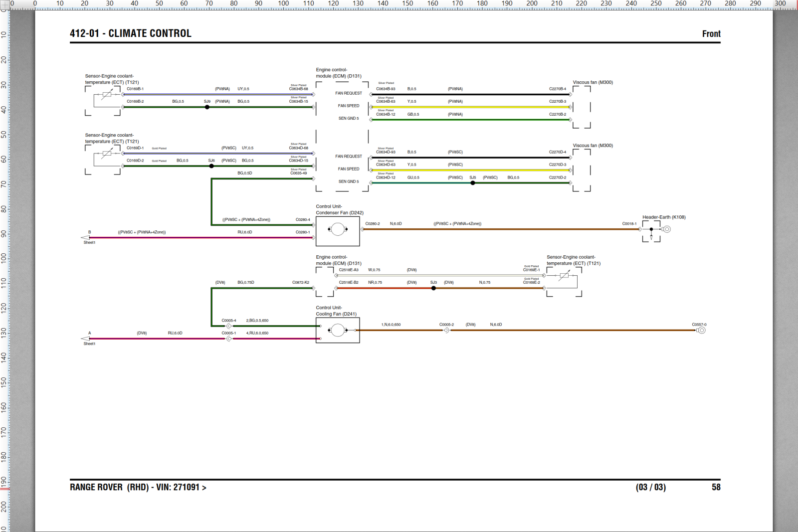Click wire label GU,0.5

(413, 177)
